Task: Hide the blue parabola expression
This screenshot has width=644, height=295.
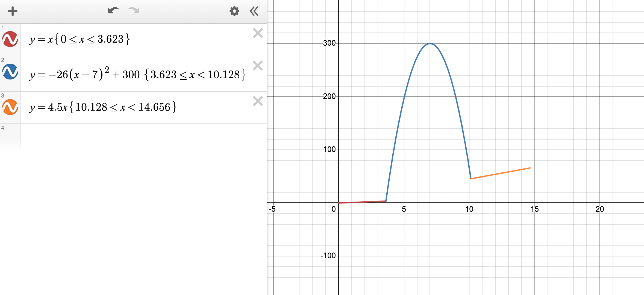Action: point(10,72)
